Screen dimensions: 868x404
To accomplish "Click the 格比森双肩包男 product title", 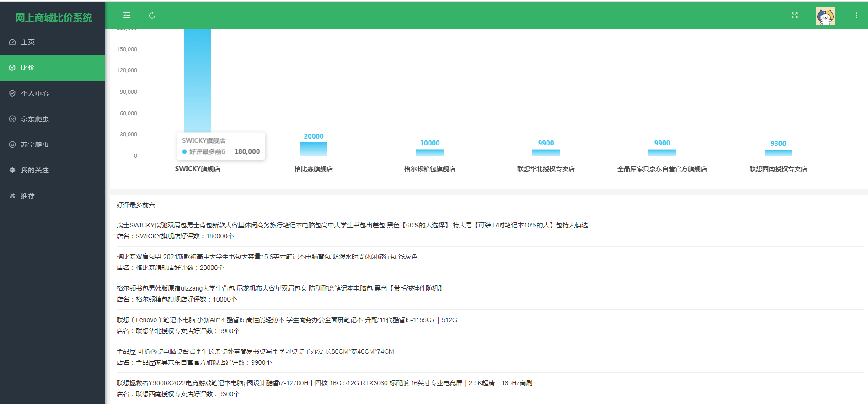I will coord(267,257).
